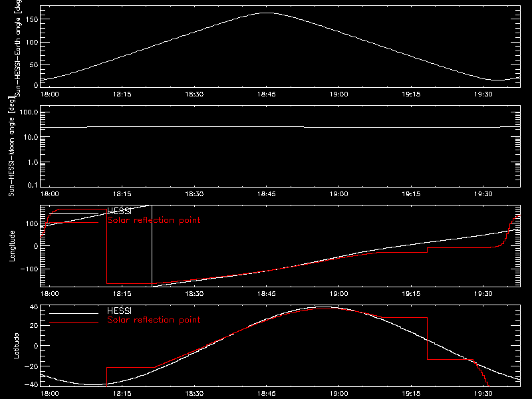Select HESSI legend text in Longitude plot

119,211
